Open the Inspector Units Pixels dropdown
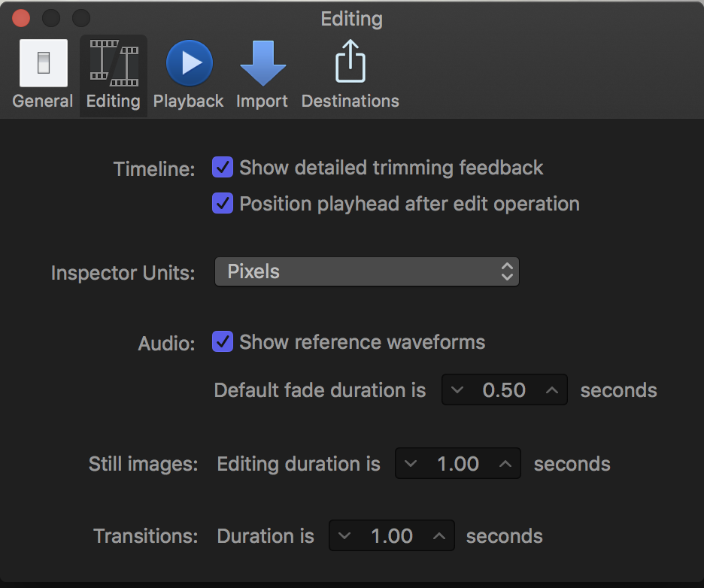 (367, 271)
